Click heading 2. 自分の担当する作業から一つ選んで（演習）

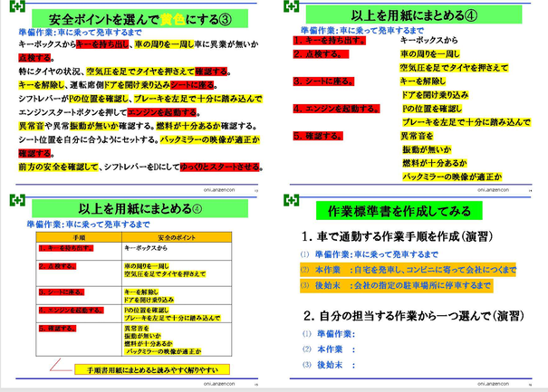[414, 316]
